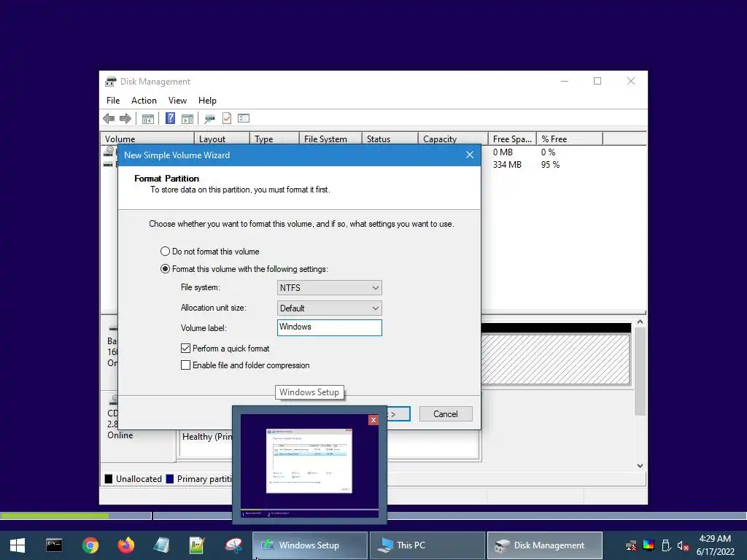Image resolution: width=747 pixels, height=560 pixels.
Task: Toggle the Show/Hide Console Tree toolbar icon
Action: pyautogui.click(x=148, y=119)
